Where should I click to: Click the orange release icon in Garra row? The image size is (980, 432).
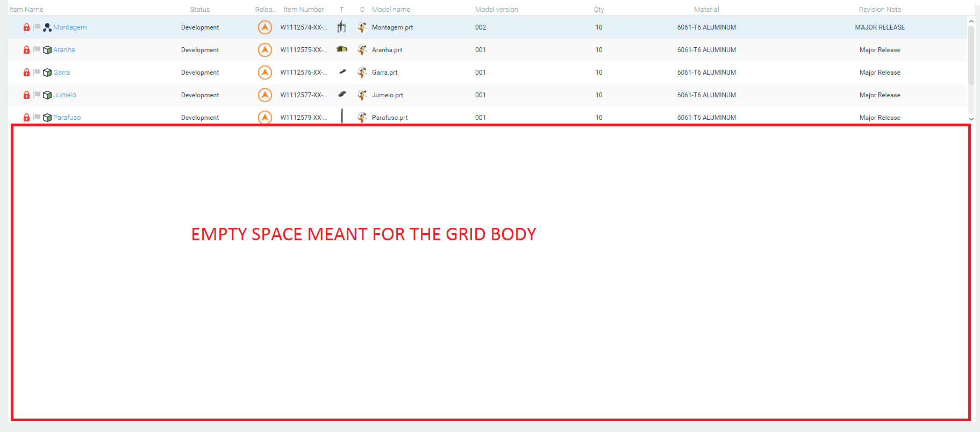pyautogui.click(x=264, y=73)
